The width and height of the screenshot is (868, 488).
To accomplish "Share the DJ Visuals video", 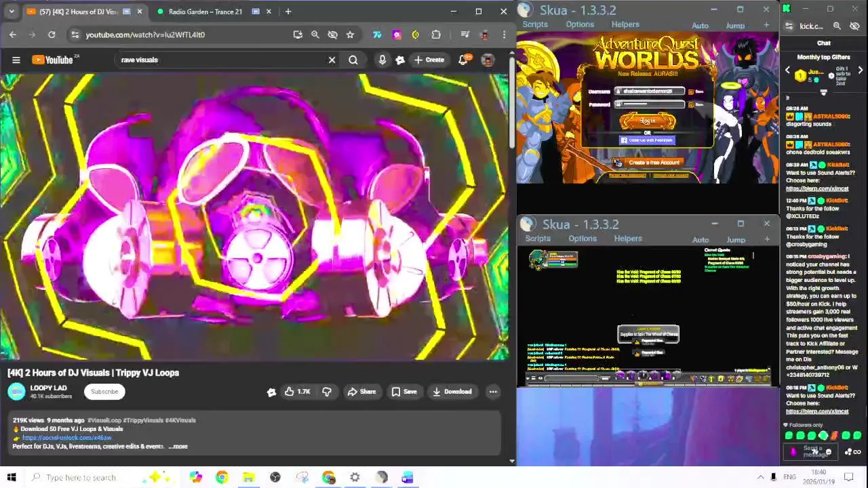I will (361, 391).
